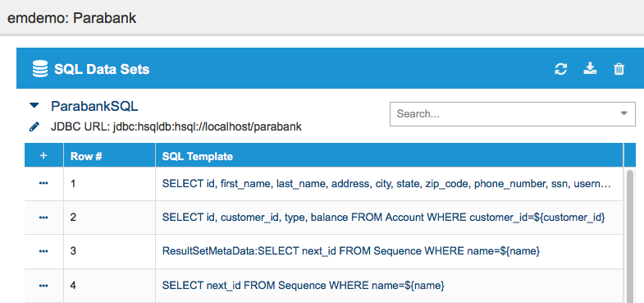Click the ParabankSQL data set name
The height and width of the screenshot is (303, 644).
pos(94,106)
